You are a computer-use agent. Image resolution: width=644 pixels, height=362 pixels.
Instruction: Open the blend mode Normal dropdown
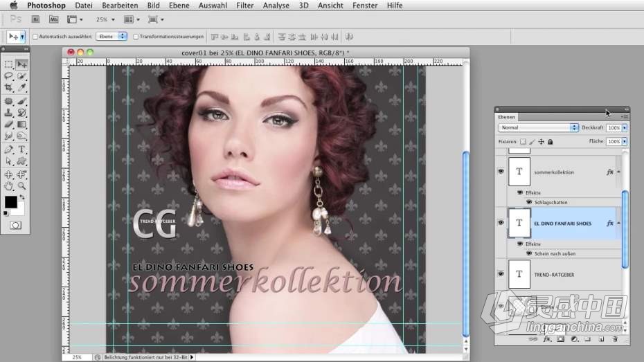(539, 127)
